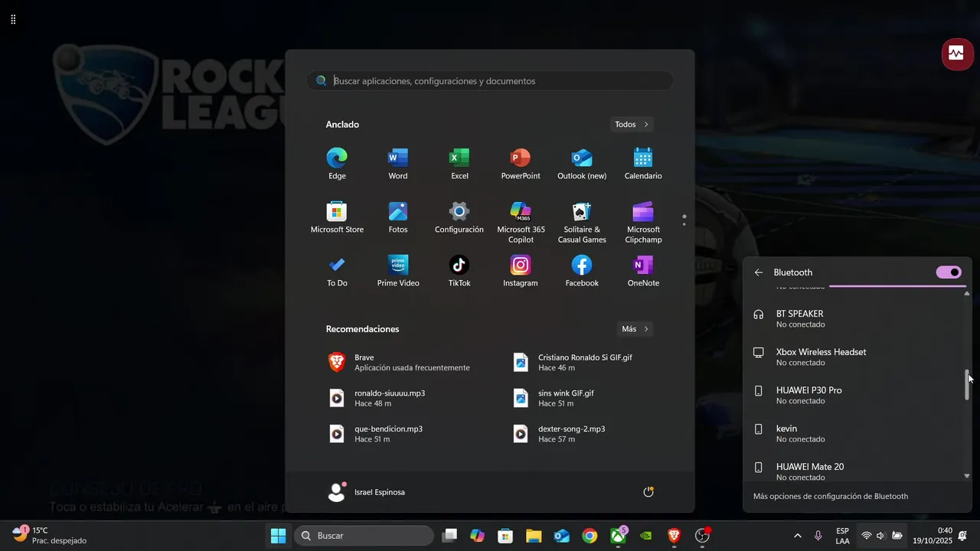The image size is (980, 551).
Task: Open Más opciones de configuración de Bluetooth
Action: [x=831, y=496]
